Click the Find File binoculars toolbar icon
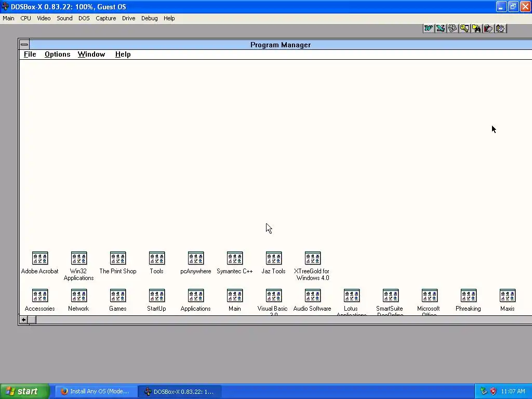The image size is (532, 399). click(476, 29)
